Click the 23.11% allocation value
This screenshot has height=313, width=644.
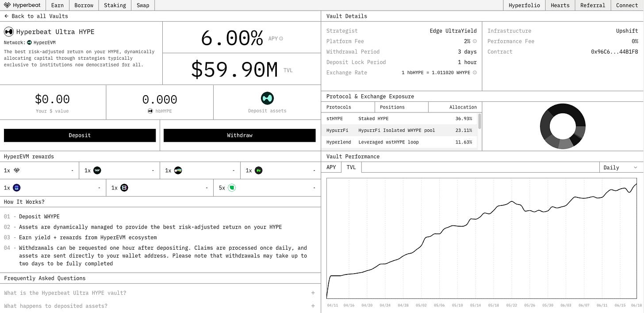[x=464, y=130]
